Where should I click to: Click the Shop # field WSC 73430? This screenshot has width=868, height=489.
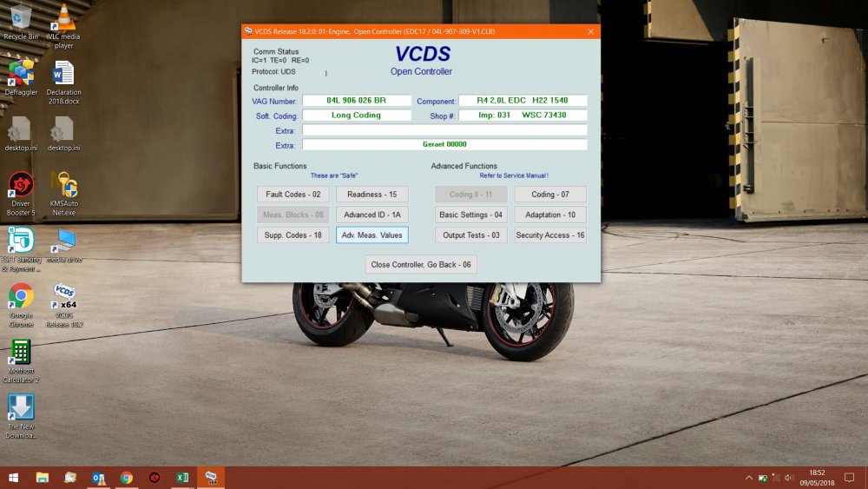pyautogui.click(x=523, y=116)
